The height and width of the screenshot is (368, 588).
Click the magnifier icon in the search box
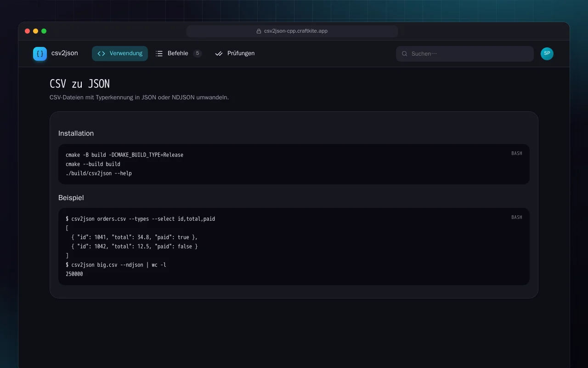pos(405,54)
